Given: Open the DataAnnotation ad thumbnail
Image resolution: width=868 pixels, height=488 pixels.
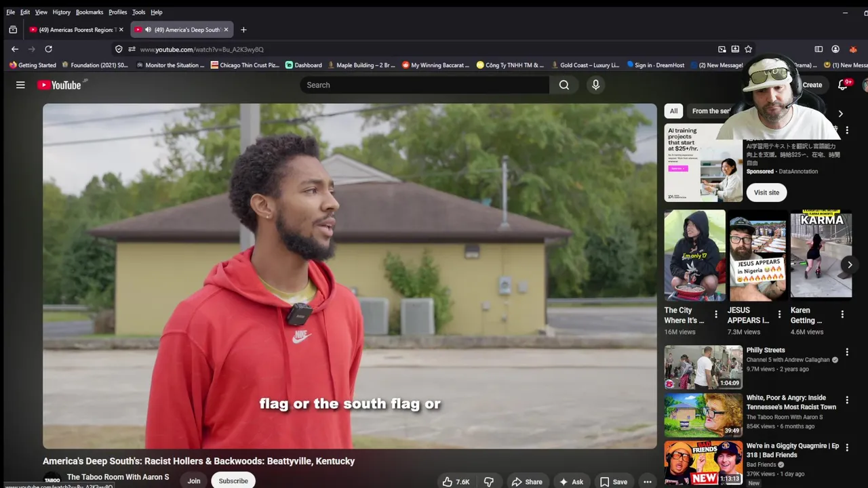Looking at the screenshot, I should [x=703, y=163].
